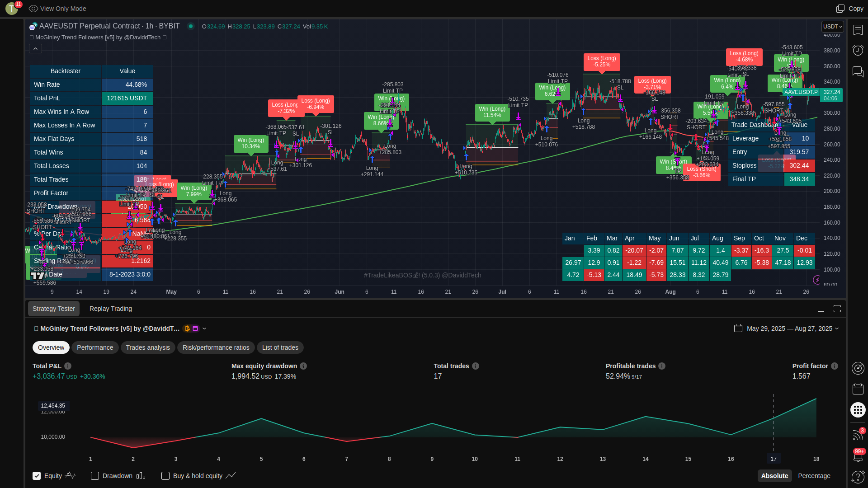Click the Total P&L info icon
Image resolution: width=868 pixels, height=488 pixels.
click(68, 366)
